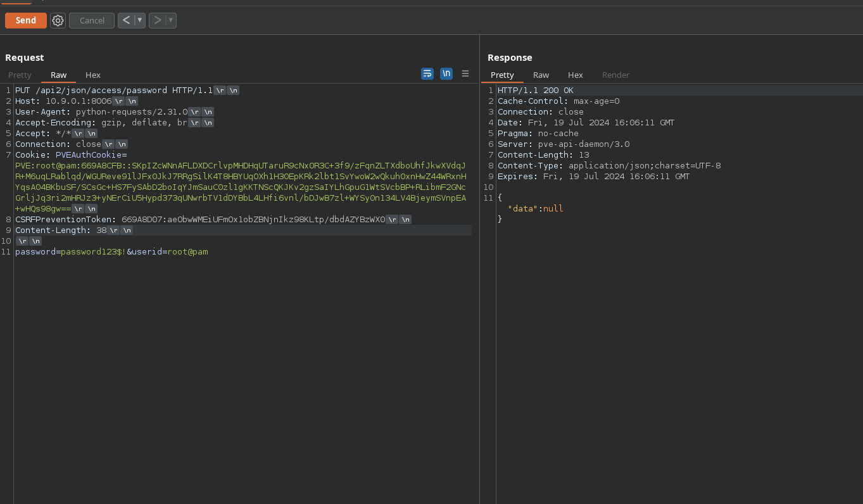Viewport: 863px width, 504px height.
Task: Toggle the line wrap icon in Request
Action: 427,73
